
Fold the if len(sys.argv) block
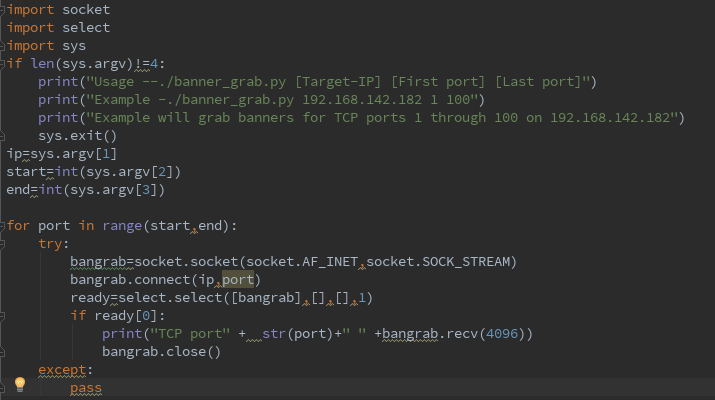4,64
